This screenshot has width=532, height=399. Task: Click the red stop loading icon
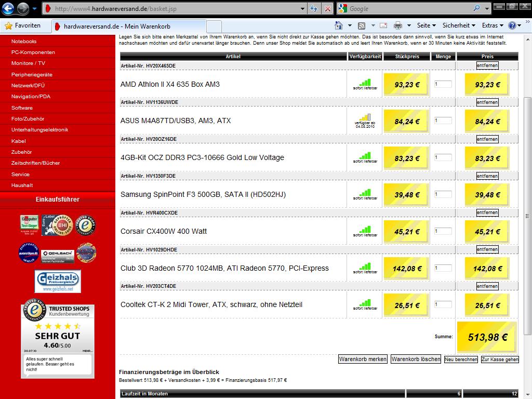coord(328,9)
